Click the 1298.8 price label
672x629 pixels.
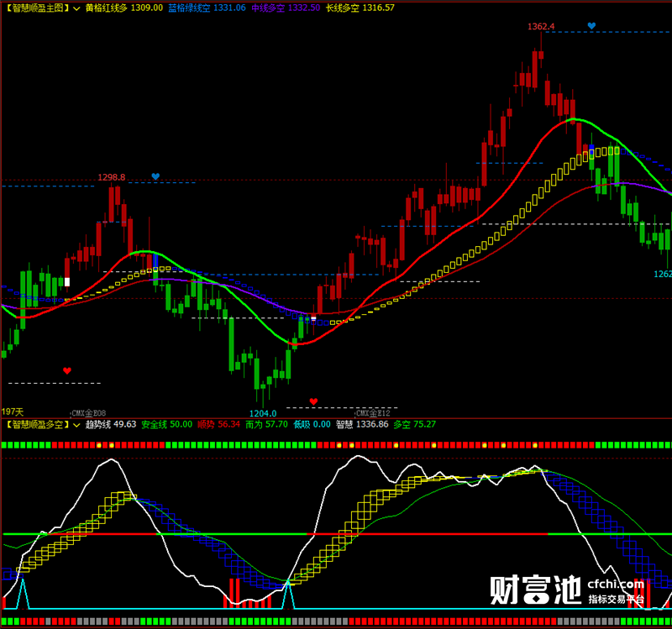[x=112, y=177]
